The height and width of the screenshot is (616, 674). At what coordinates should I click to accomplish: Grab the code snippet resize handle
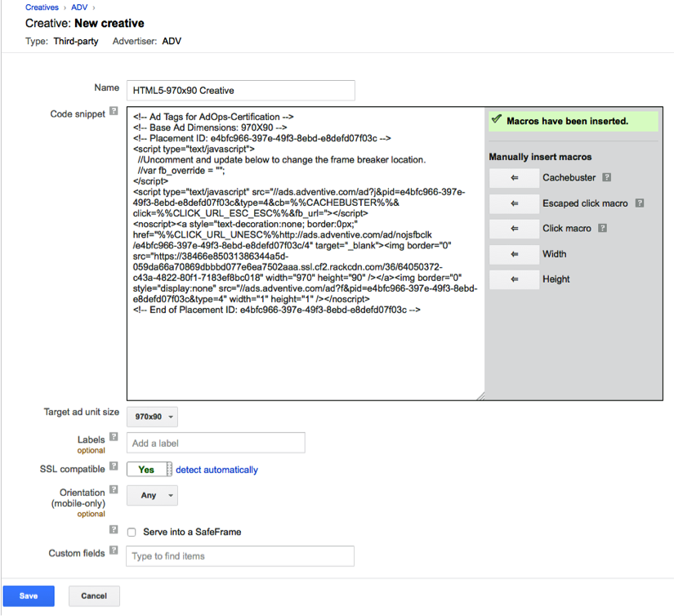tap(480, 396)
